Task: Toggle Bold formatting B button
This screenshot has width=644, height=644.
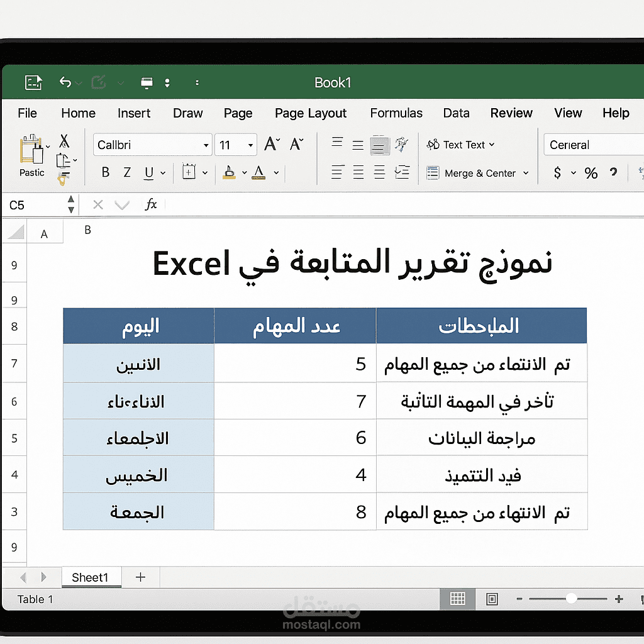Action: 106,172
